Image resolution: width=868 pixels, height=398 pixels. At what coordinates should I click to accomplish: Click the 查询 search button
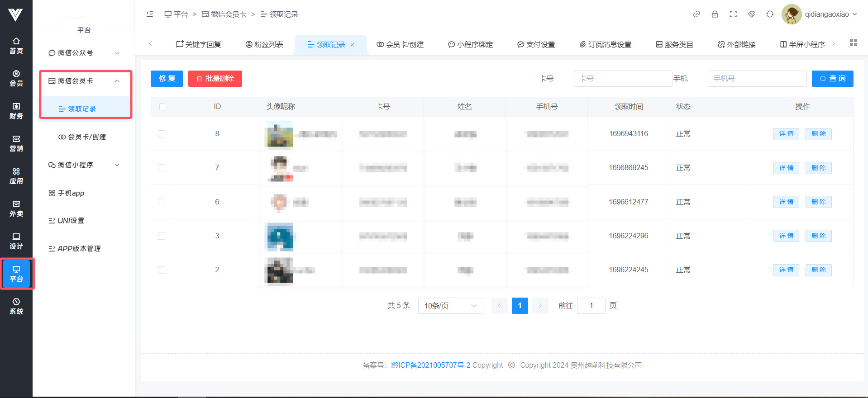coord(832,79)
